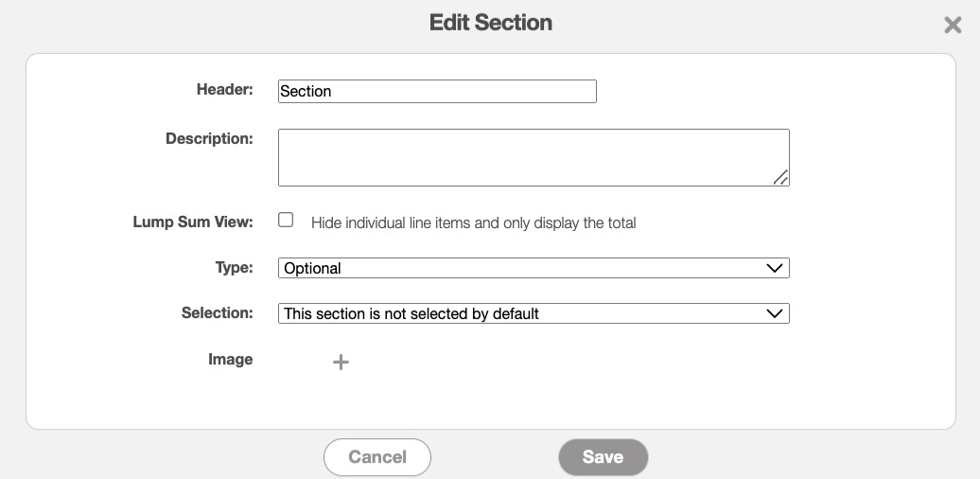This screenshot has width=980, height=479.
Task: Click the 'Edit Section' dialog title
Action: tap(490, 23)
